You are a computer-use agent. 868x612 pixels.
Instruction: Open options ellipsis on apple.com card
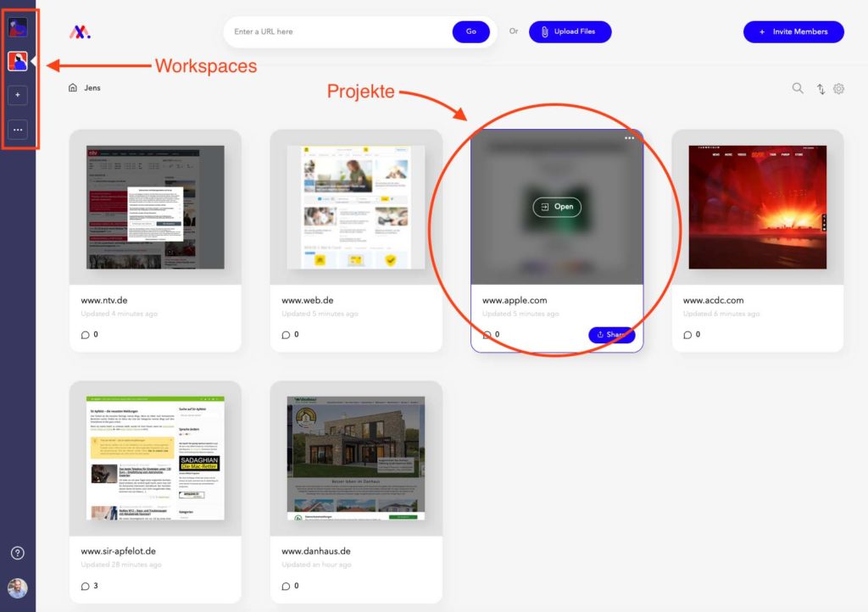coord(630,138)
